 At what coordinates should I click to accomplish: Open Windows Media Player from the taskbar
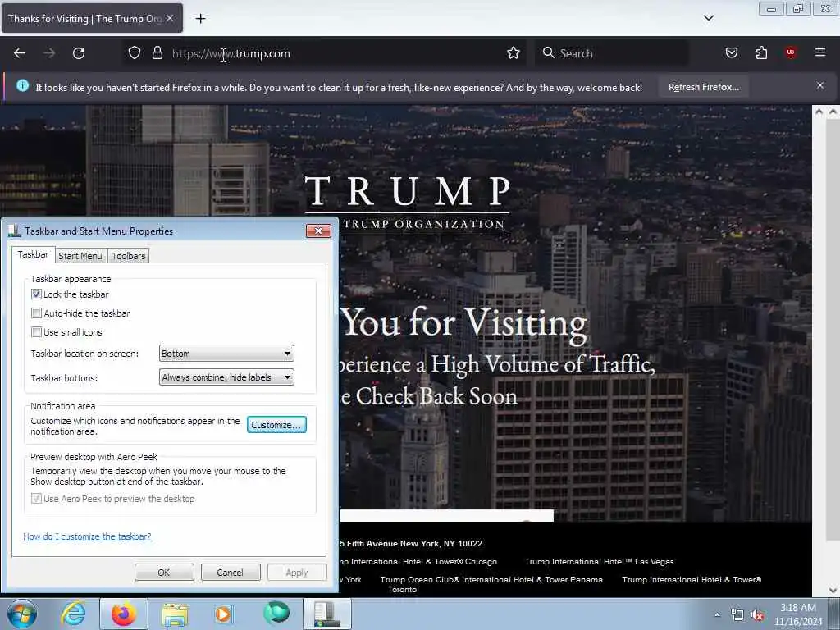pyautogui.click(x=224, y=614)
